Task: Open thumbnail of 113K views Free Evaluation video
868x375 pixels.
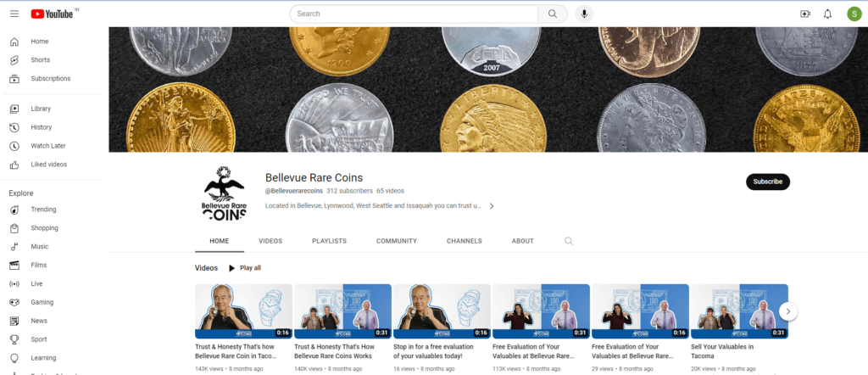Action: point(541,311)
